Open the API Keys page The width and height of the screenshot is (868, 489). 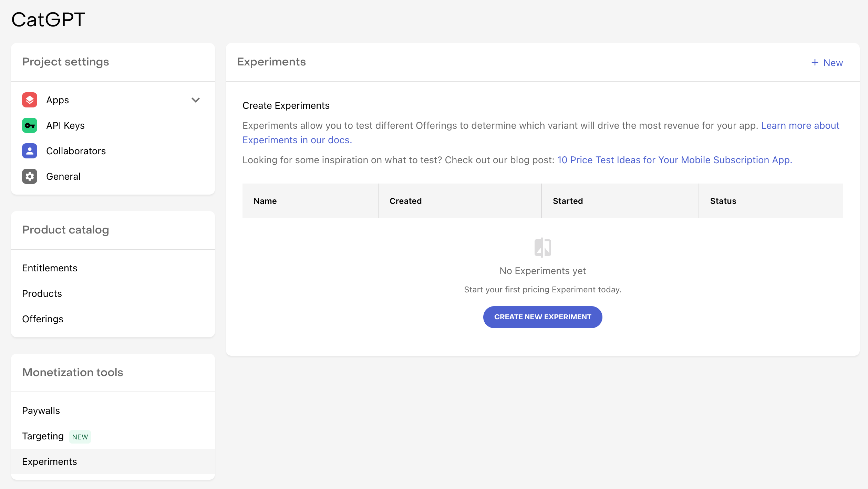[x=113, y=125]
